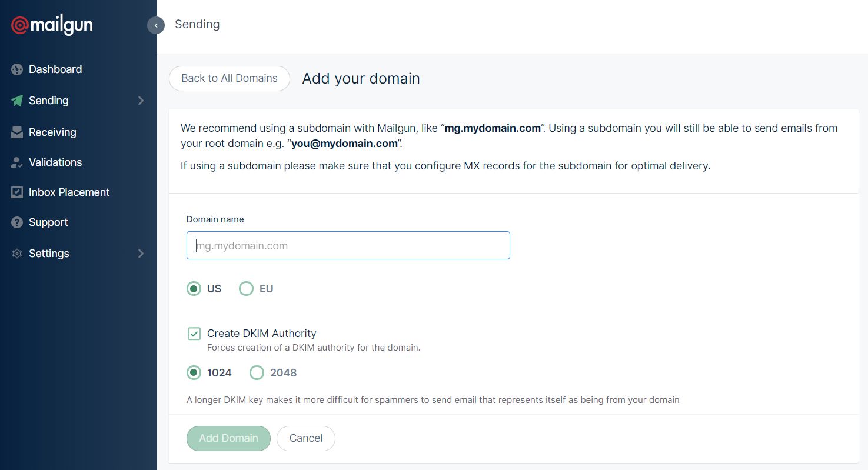The width and height of the screenshot is (868, 470).
Task: Open the Sending section header
Action: coord(197,24)
